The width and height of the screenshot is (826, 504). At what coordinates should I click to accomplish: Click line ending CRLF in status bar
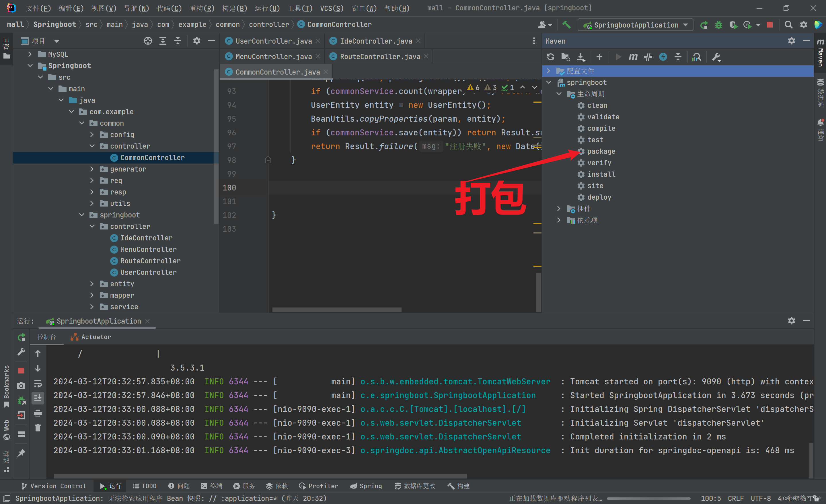click(x=735, y=498)
